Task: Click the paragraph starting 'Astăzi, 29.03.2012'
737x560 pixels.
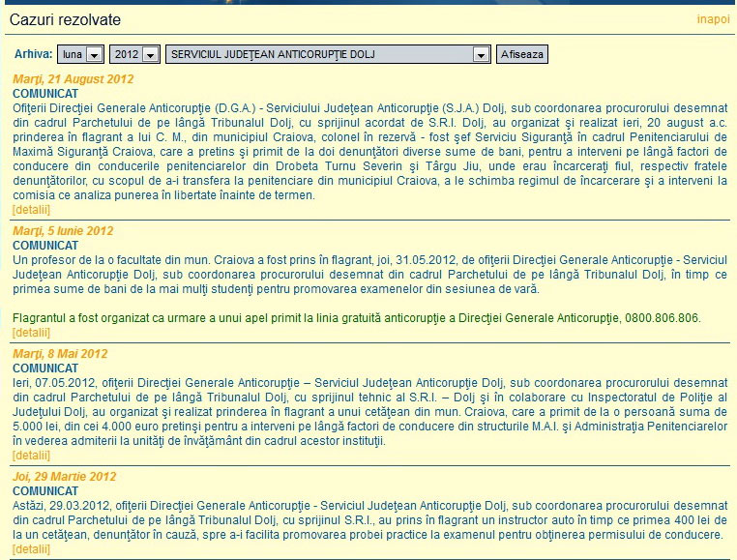Action: [x=369, y=520]
